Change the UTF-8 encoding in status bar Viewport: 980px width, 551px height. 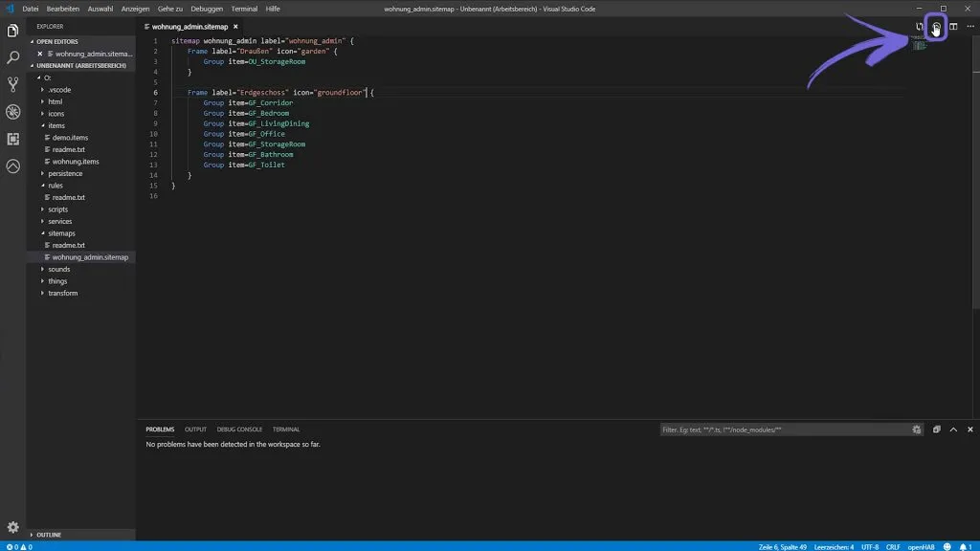tap(870, 546)
